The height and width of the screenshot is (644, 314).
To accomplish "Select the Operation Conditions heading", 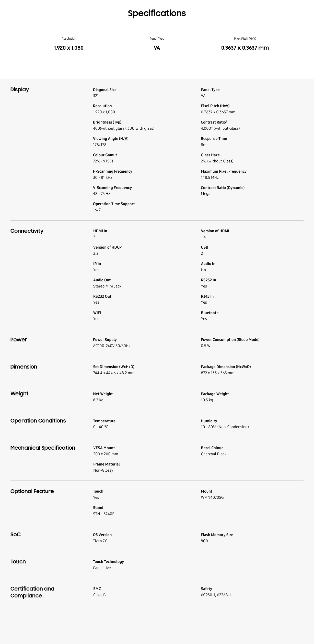I will (38, 421).
